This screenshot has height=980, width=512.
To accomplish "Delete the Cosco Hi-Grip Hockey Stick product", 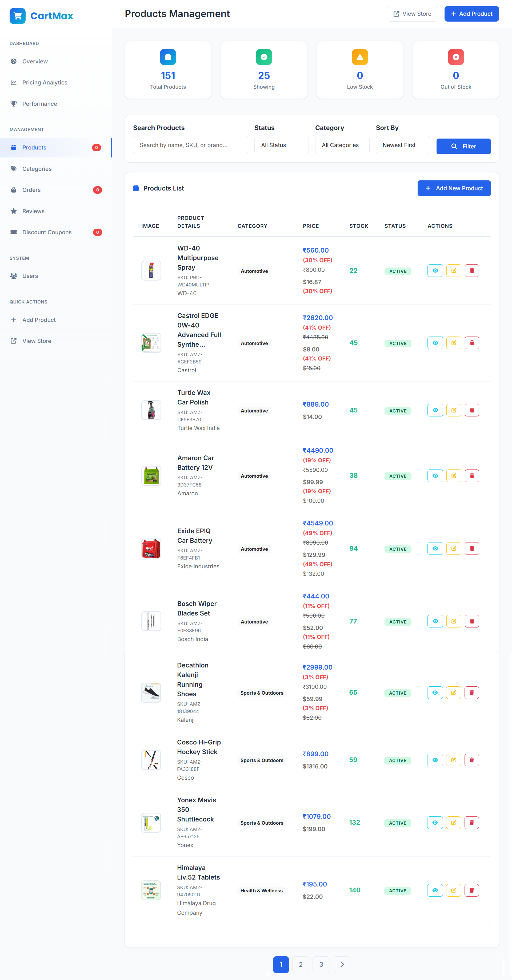I will (471, 760).
